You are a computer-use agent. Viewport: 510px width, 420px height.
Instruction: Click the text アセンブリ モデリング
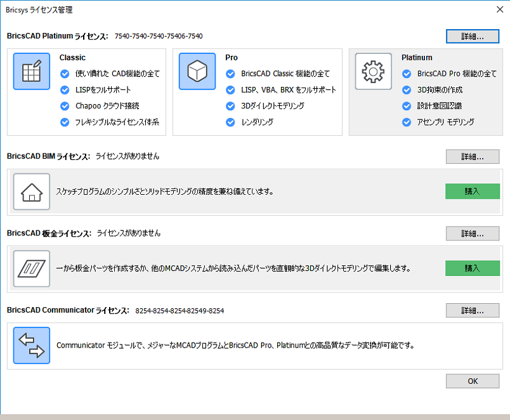[445, 122]
